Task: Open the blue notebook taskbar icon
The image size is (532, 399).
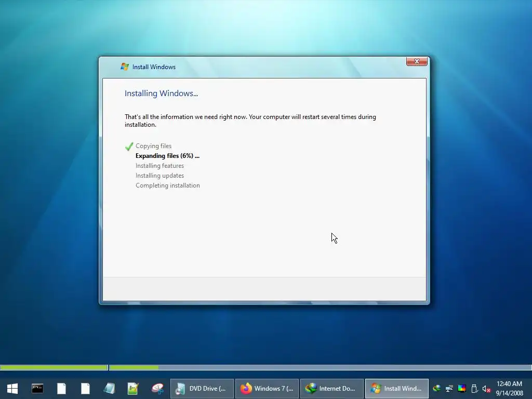Action: click(109, 389)
